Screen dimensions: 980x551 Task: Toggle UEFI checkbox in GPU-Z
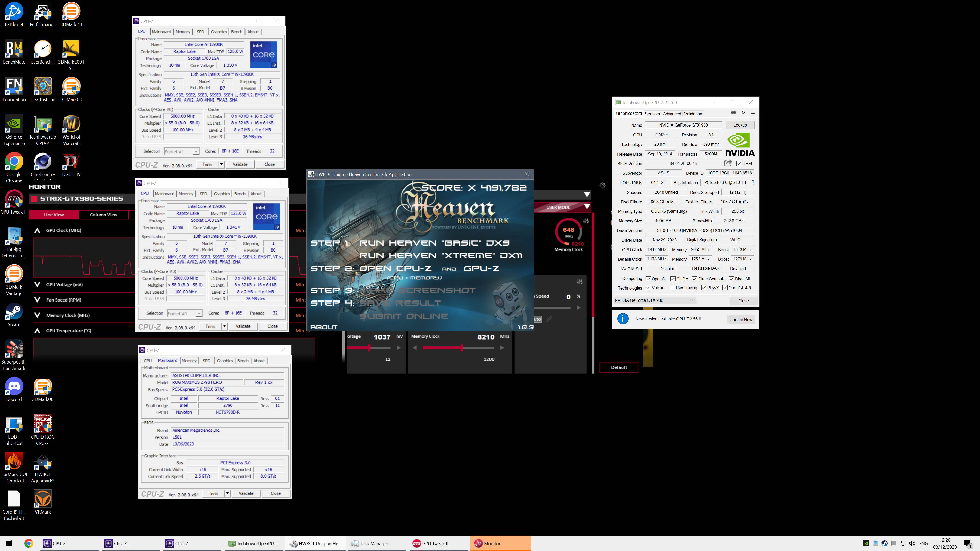(x=739, y=164)
